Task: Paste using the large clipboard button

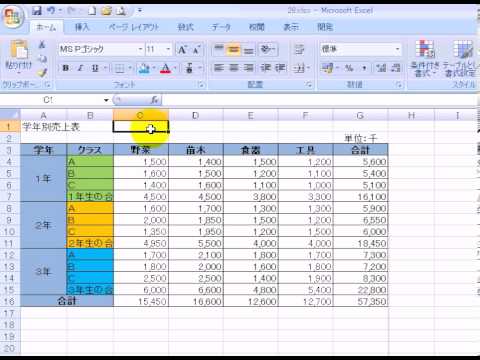Action: coord(19,50)
